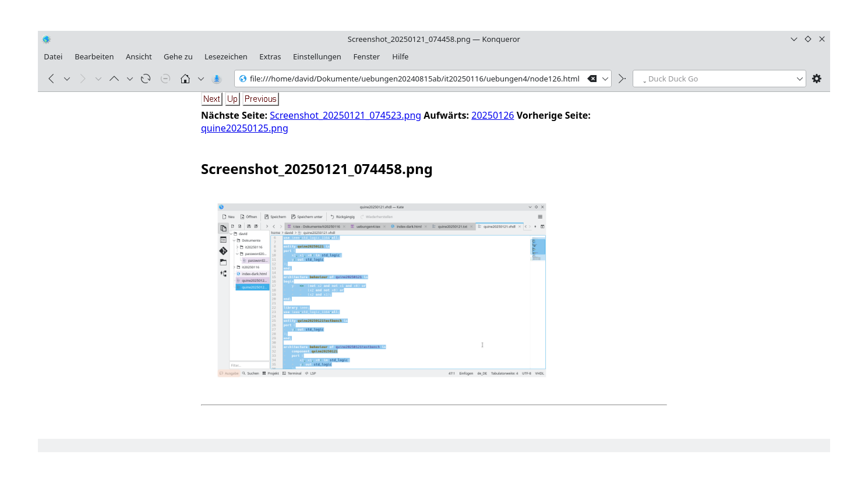Image resolution: width=868 pixels, height=497 pixels.
Task: Open the address bar history dropdown
Action: pyautogui.click(x=606, y=79)
